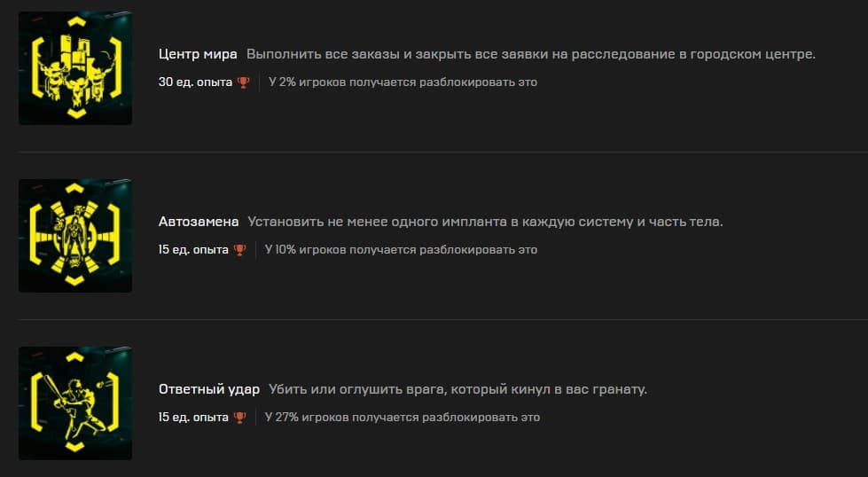Click the Автозамена description about implants
The height and width of the screenshot is (477, 868).
pos(485,222)
